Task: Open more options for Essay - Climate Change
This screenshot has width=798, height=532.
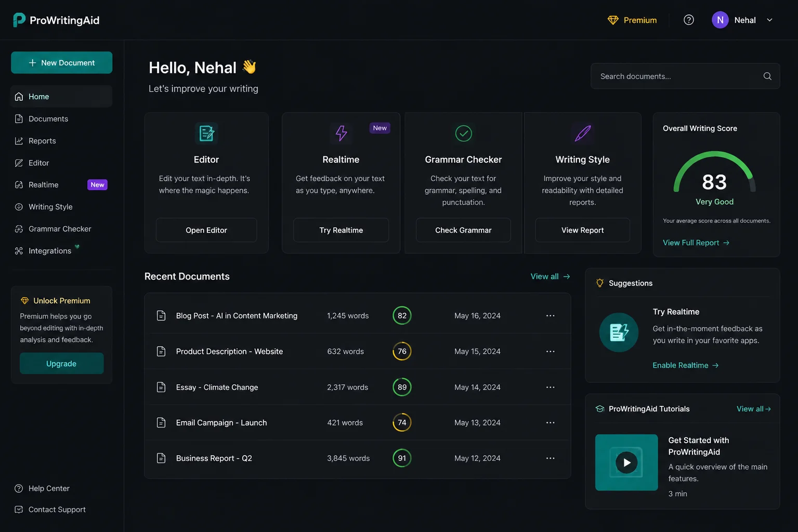Action: (x=550, y=387)
